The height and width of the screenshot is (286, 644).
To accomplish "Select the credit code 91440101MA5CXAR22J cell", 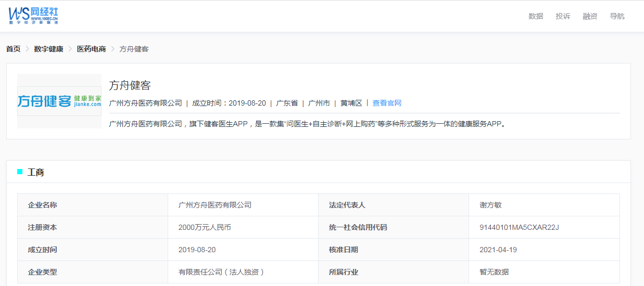I will click(x=519, y=227).
